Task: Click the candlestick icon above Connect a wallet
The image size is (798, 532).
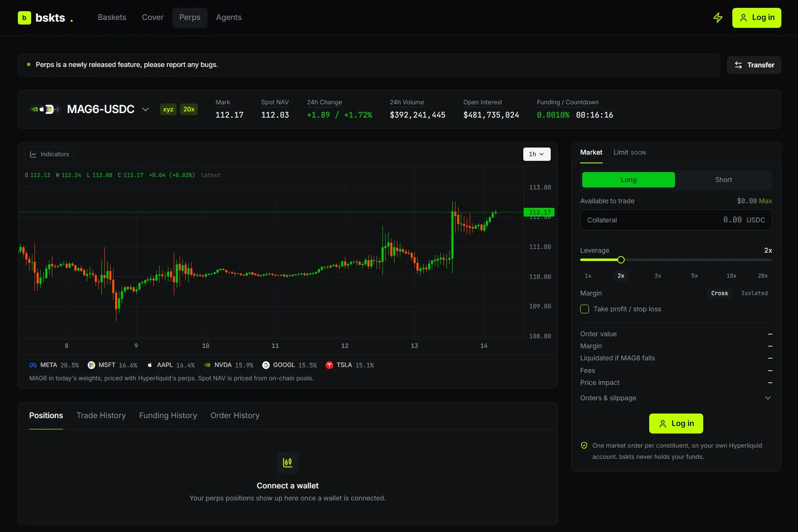Action: coord(288,463)
